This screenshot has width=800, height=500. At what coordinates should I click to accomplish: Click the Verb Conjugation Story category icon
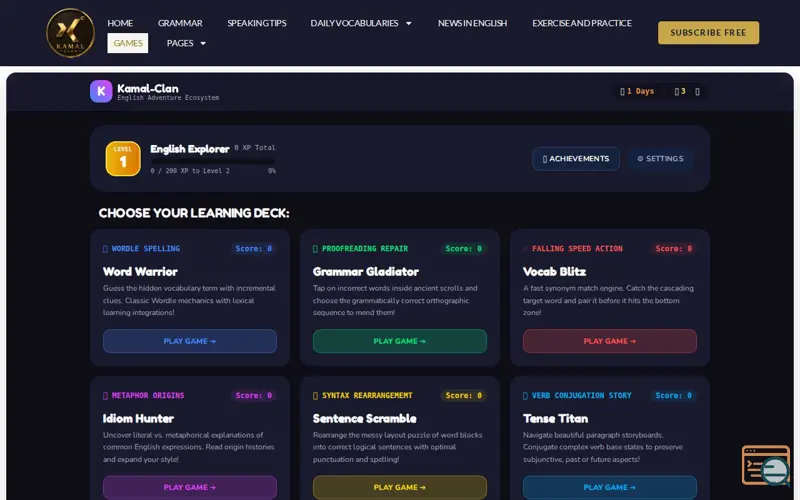pos(526,396)
